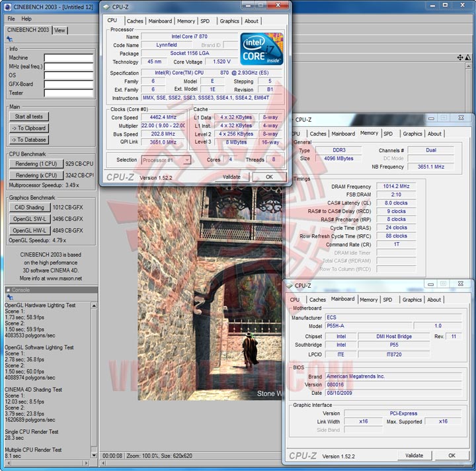Click Console horizontal scrollbar left arrow
476x471 pixels.
coord(8,463)
